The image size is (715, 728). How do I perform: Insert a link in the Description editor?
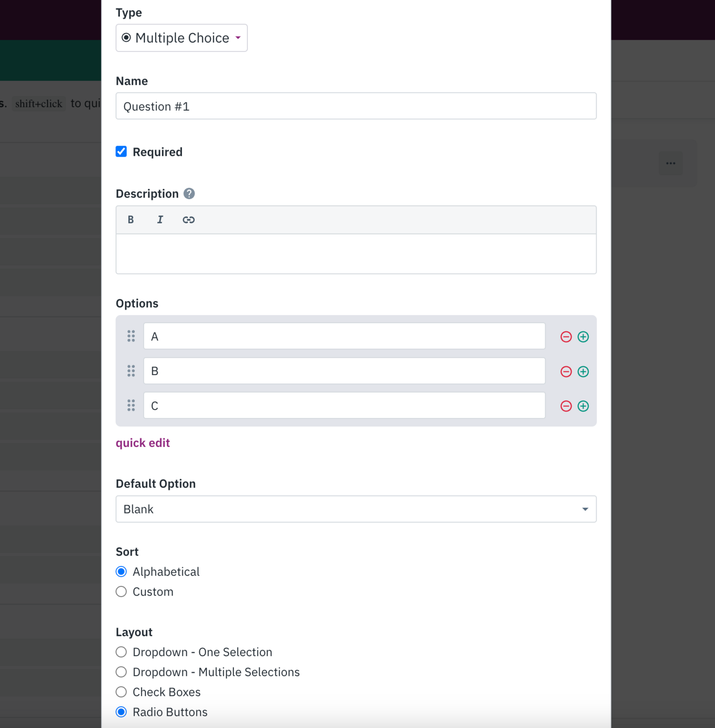click(x=189, y=219)
